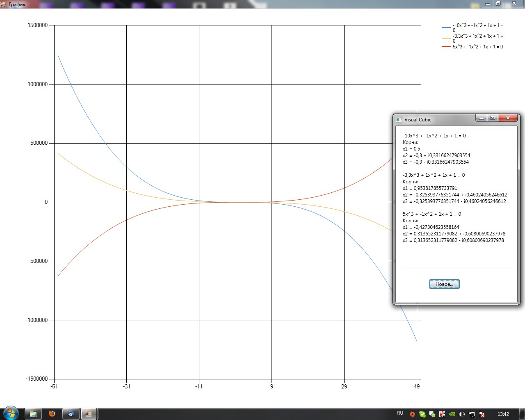
Task: Minimize the График window
Action: (x=488, y=4)
